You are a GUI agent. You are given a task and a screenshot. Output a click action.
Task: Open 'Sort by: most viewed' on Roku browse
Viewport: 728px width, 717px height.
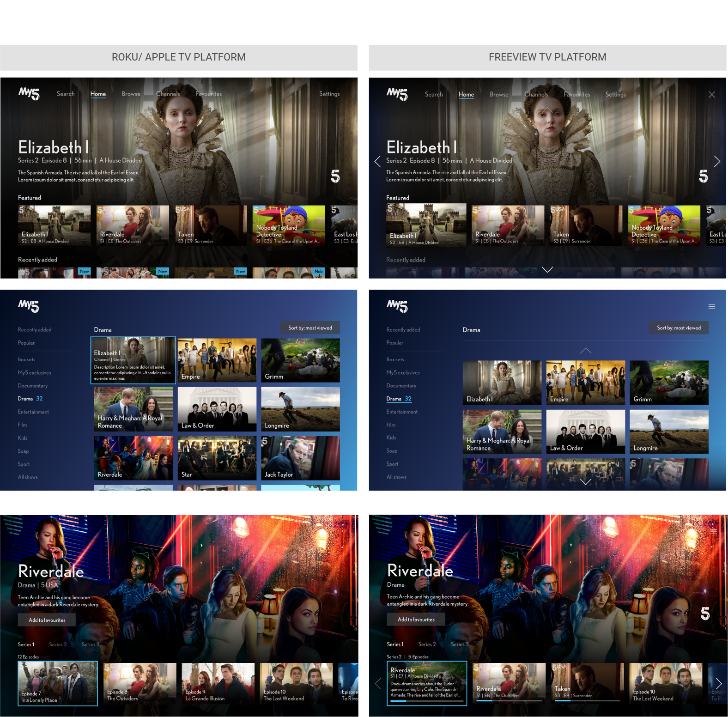(x=310, y=328)
